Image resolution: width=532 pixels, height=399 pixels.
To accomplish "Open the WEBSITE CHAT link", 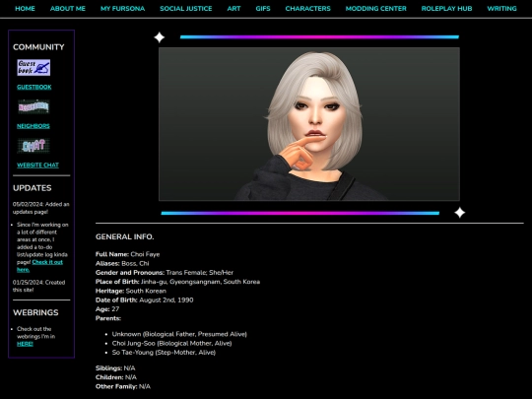I will (37, 166).
